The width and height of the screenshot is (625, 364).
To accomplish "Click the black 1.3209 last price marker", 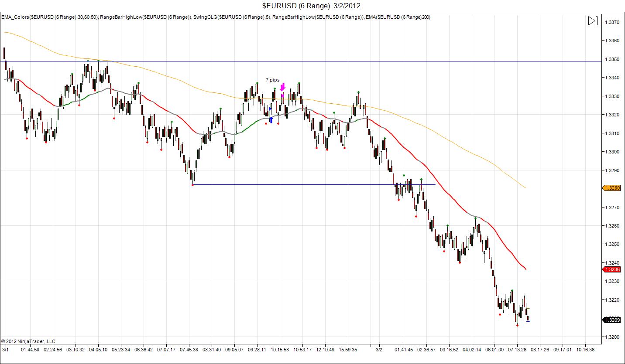I will point(611,320).
